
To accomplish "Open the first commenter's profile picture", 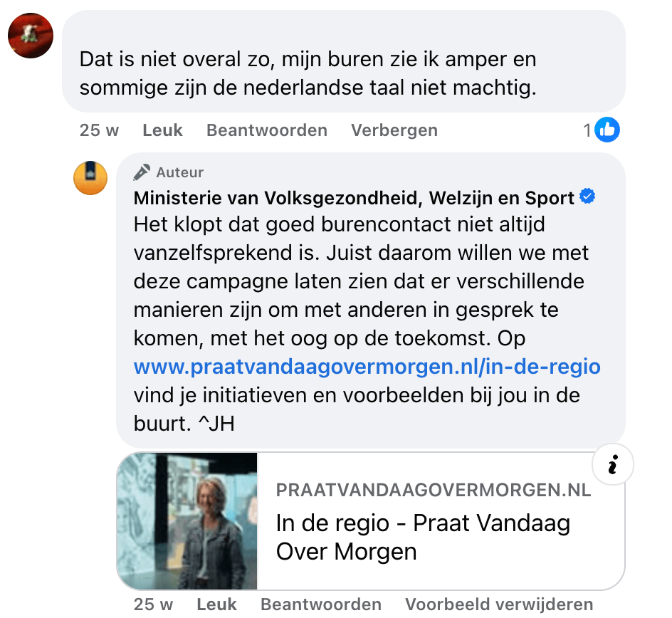I will click(x=31, y=36).
